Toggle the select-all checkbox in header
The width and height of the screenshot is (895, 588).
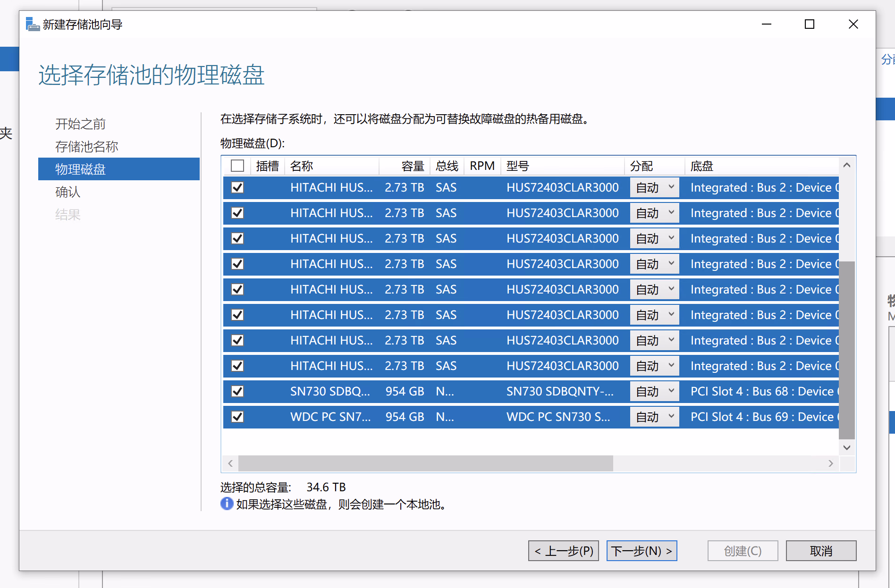coord(237,166)
